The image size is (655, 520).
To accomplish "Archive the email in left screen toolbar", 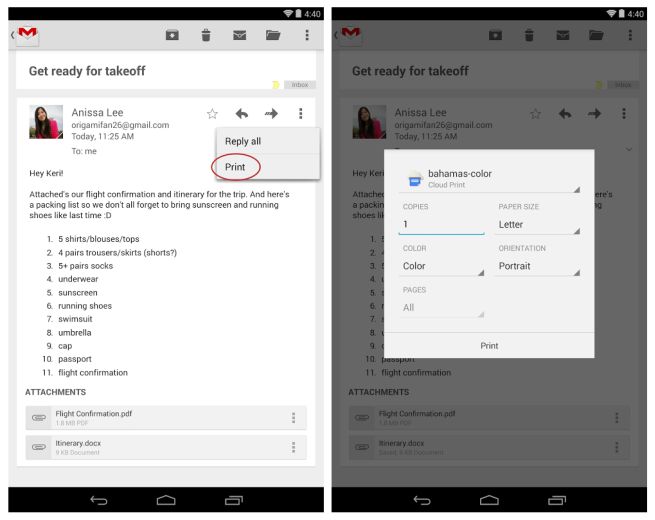I will [x=172, y=35].
